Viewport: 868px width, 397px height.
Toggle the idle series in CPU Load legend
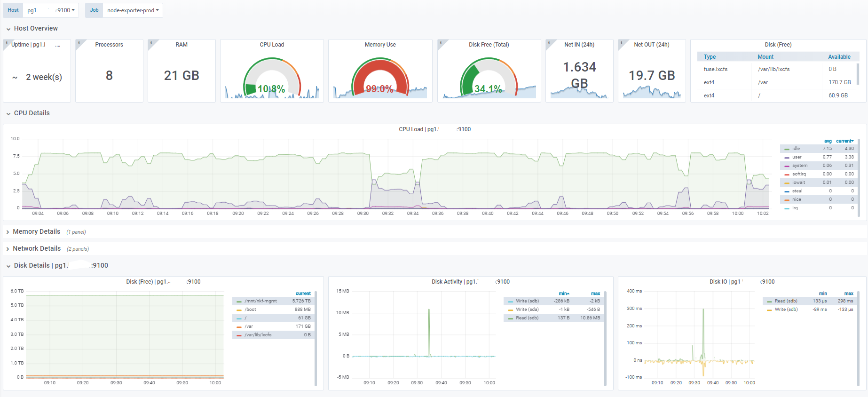coord(796,149)
